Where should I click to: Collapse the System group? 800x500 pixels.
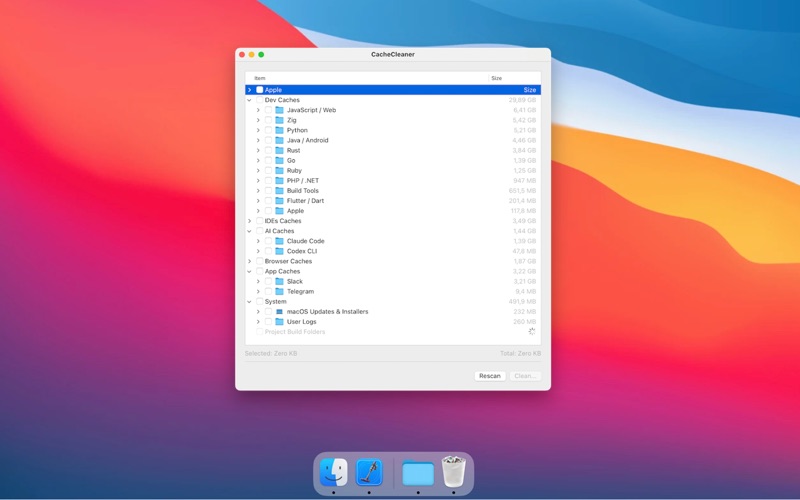tap(249, 302)
